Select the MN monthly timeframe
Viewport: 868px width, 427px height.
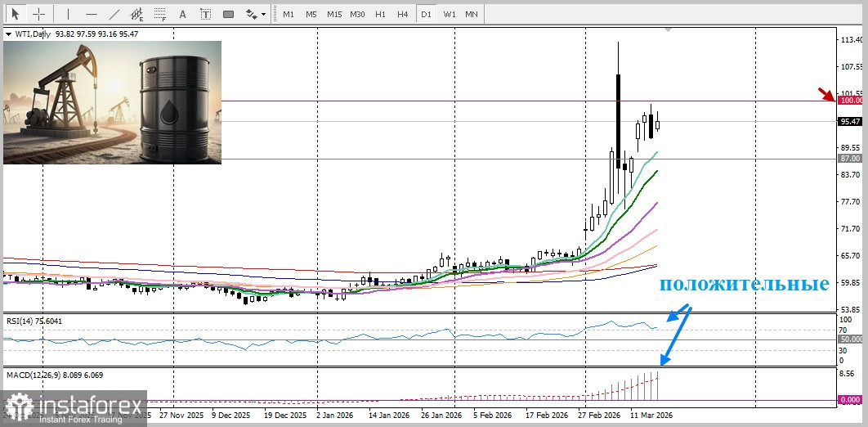(472, 14)
